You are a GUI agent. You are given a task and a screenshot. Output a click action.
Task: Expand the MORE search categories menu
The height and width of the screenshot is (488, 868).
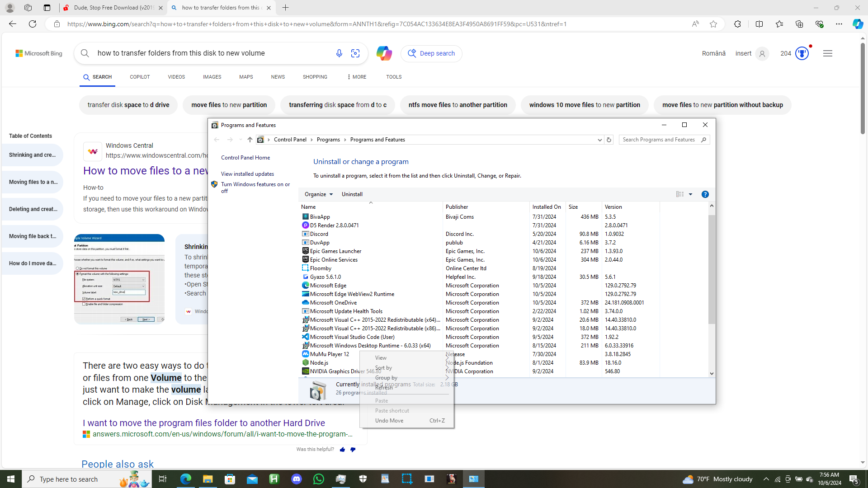(356, 77)
